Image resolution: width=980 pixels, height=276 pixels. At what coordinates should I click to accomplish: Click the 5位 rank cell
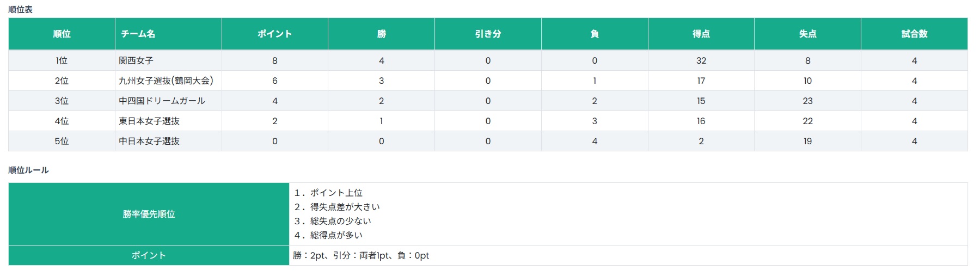[62, 141]
